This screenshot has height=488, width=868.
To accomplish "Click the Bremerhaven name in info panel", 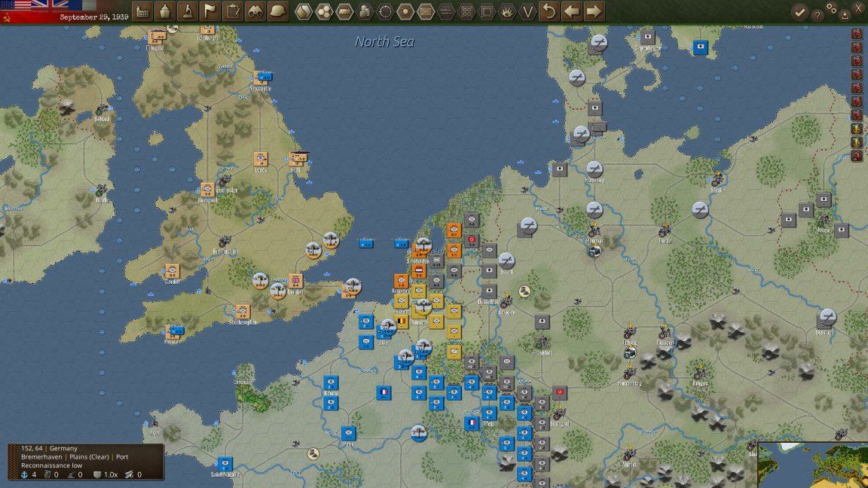I will coord(41,457).
